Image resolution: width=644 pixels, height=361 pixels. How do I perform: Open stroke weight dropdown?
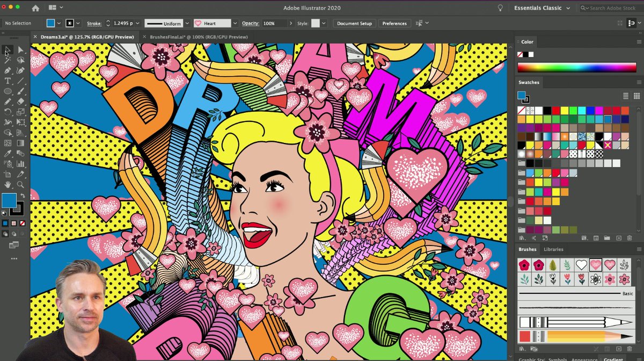[137, 23]
